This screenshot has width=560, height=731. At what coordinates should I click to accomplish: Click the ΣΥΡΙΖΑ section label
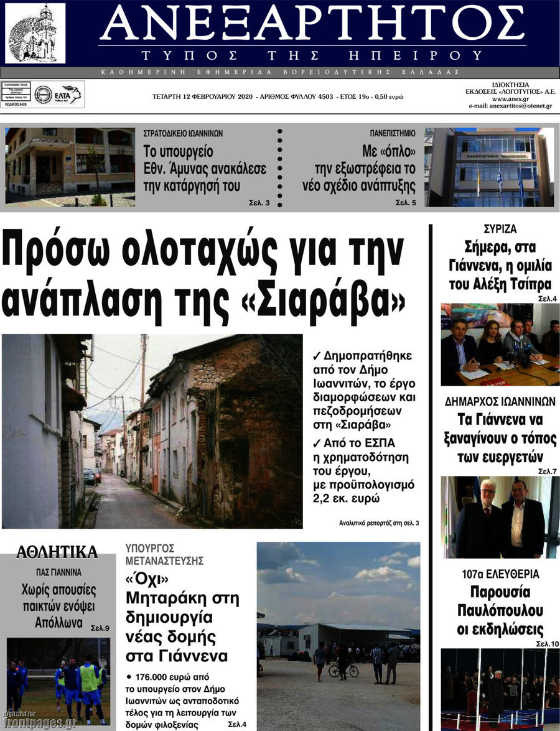pos(500,229)
